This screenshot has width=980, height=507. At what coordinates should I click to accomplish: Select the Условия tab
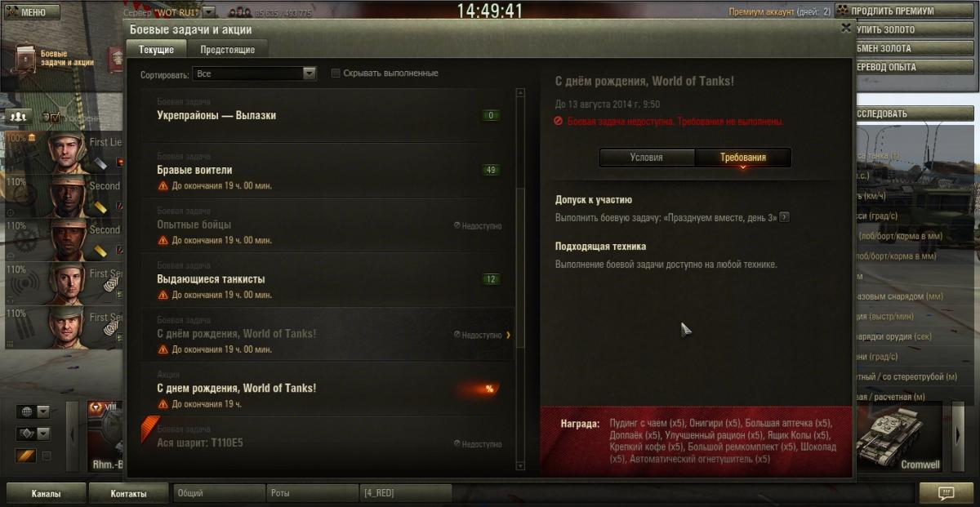point(646,158)
